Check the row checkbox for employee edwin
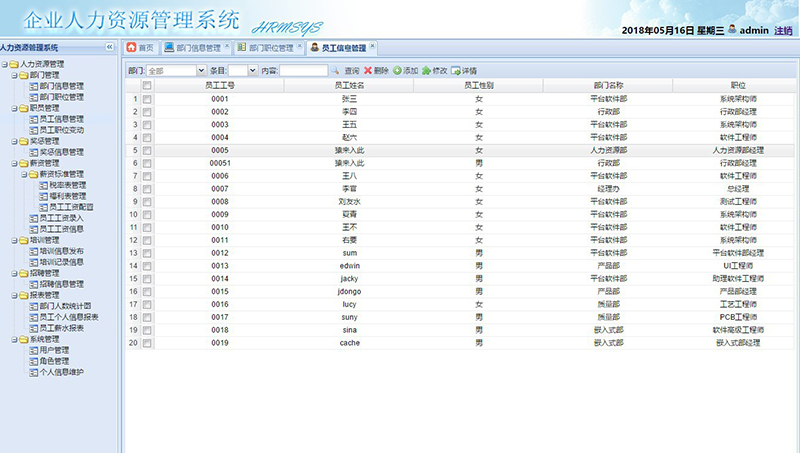Screen dimensions: 800x453 tap(147, 267)
